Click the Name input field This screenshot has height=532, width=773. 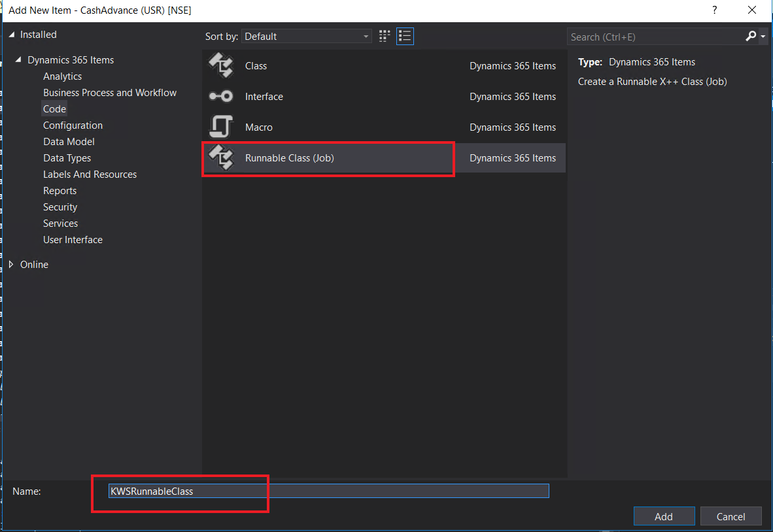pos(328,491)
